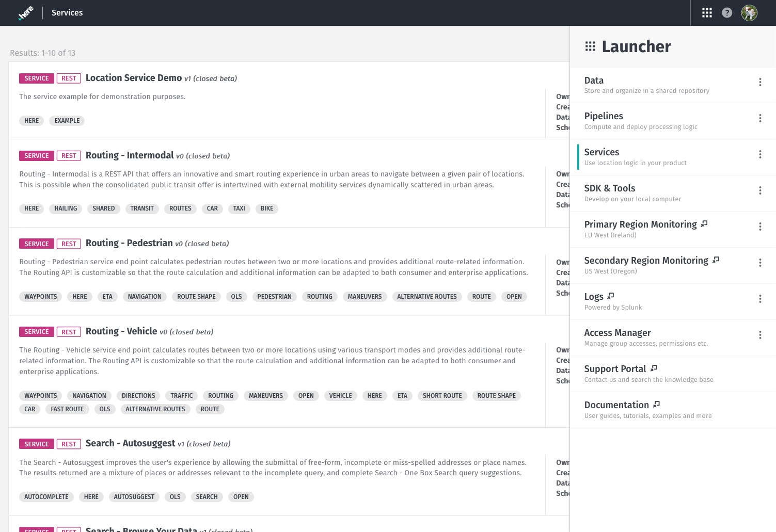Click SERVICE badge on Search - Autosuggest

[x=37, y=444]
